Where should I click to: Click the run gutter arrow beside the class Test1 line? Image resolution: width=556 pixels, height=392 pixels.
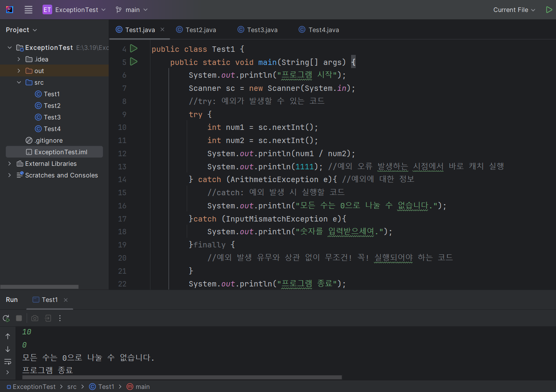[134, 48]
